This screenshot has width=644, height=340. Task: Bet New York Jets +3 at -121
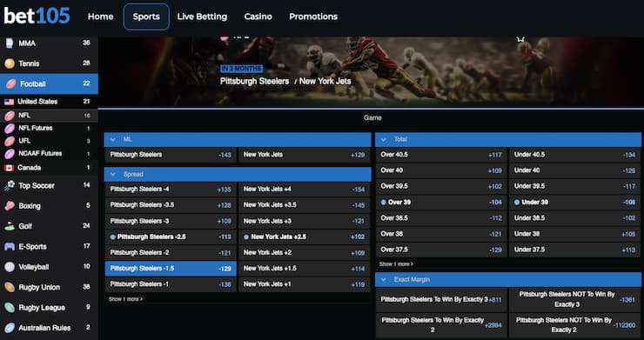point(305,222)
